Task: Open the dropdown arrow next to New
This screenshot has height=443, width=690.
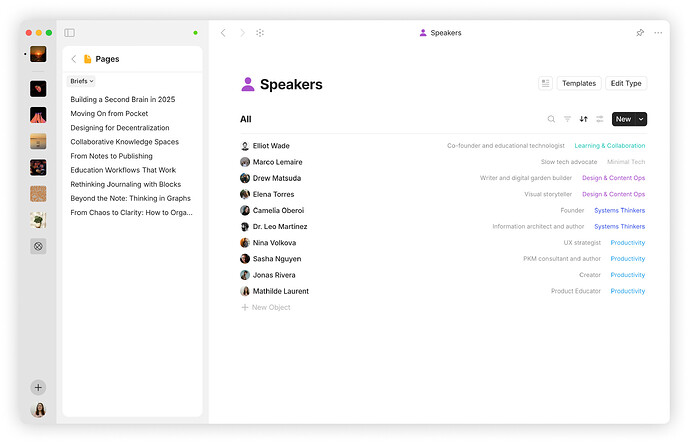Action: [x=641, y=119]
